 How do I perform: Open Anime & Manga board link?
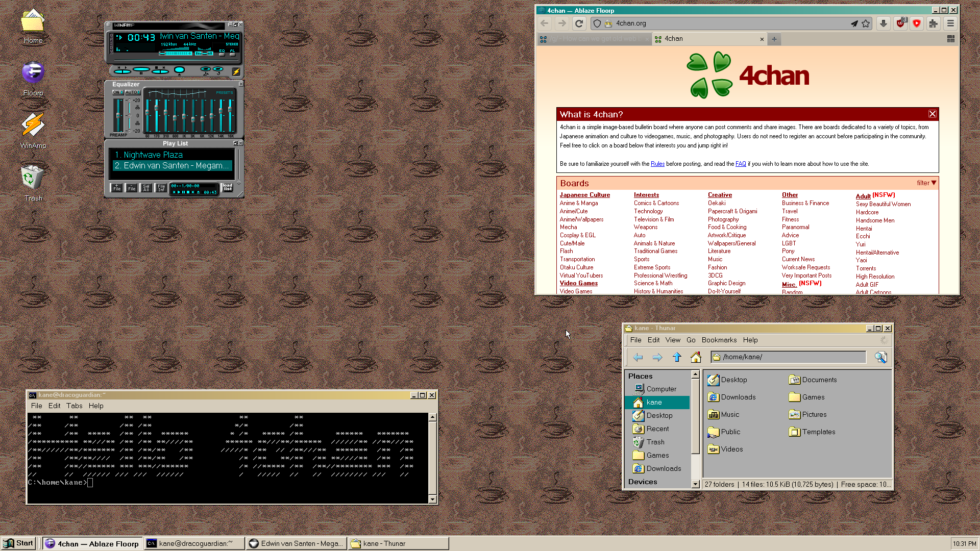click(x=579, y=203)
